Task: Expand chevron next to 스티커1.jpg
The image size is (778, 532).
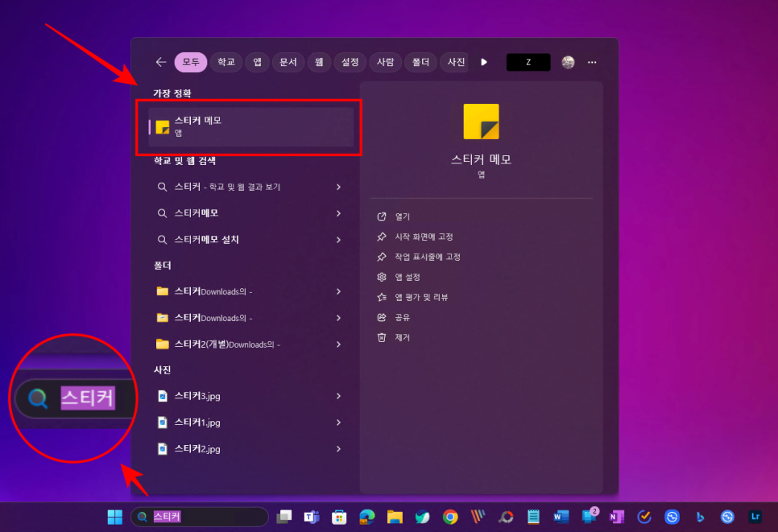Action: (x=338, y=423)
